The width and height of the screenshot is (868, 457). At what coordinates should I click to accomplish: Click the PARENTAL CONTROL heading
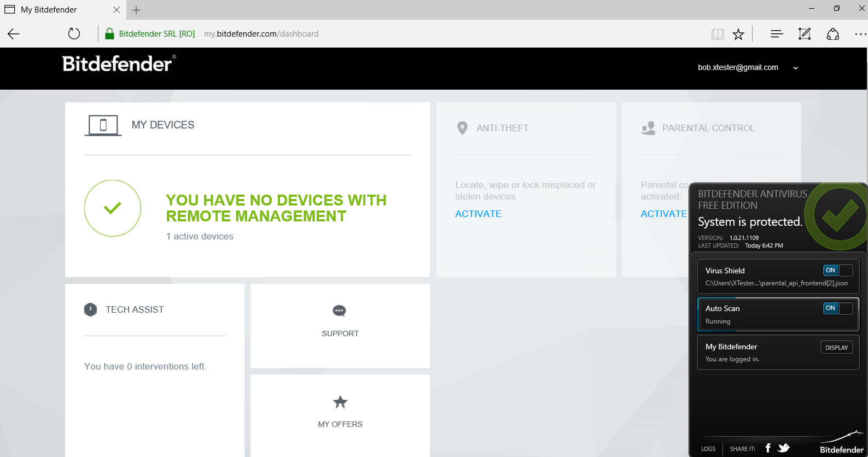pos(709,128)
